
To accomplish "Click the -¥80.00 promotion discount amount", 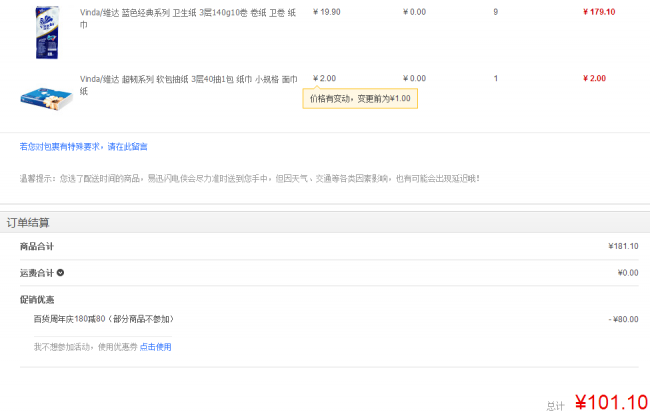I will pyautogui.click(x=623, y=319).
